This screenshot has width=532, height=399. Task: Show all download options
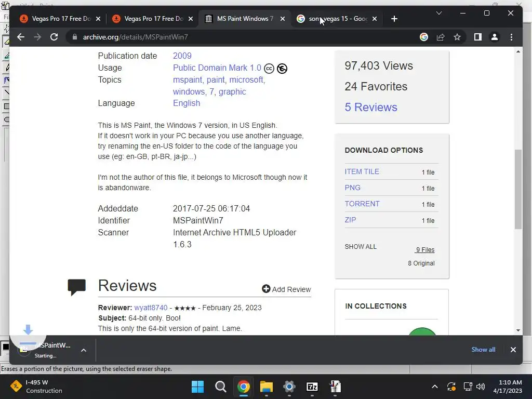coord(361,247)
